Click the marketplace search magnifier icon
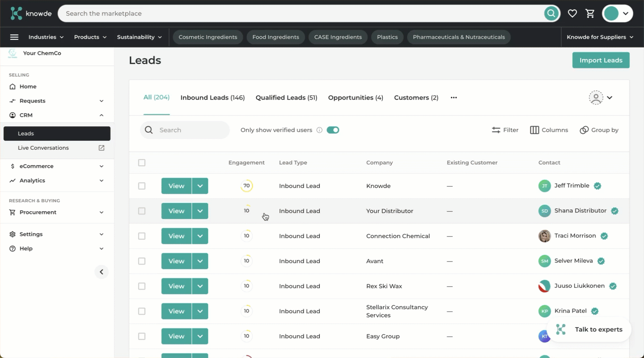 (x=551, y=13)
